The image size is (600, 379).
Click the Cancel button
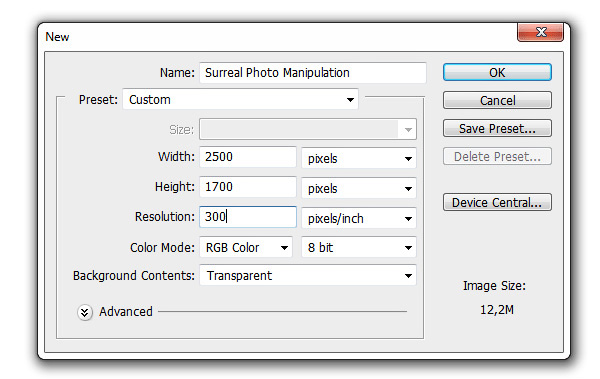(497, 100)
